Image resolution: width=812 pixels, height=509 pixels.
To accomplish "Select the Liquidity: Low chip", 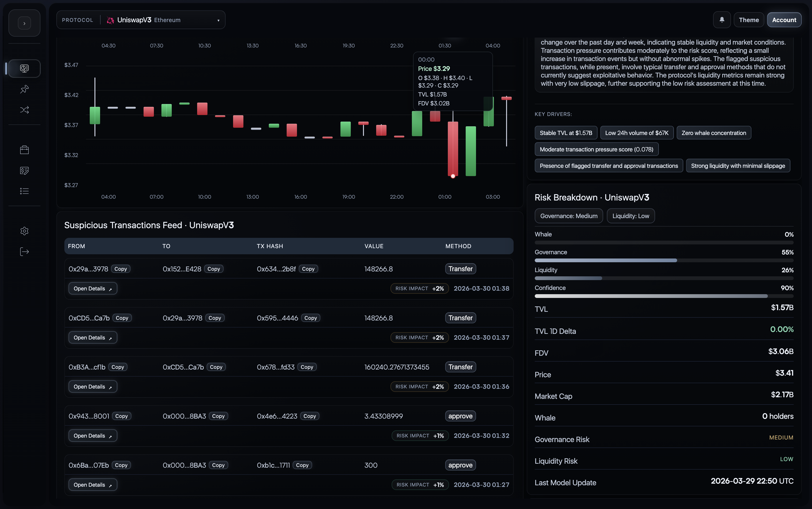I will coord(630,216).
